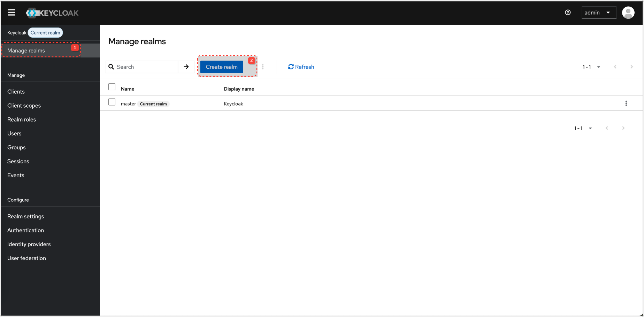
Task: Click the refresh circular arrows icon
Action: [291, 67]
